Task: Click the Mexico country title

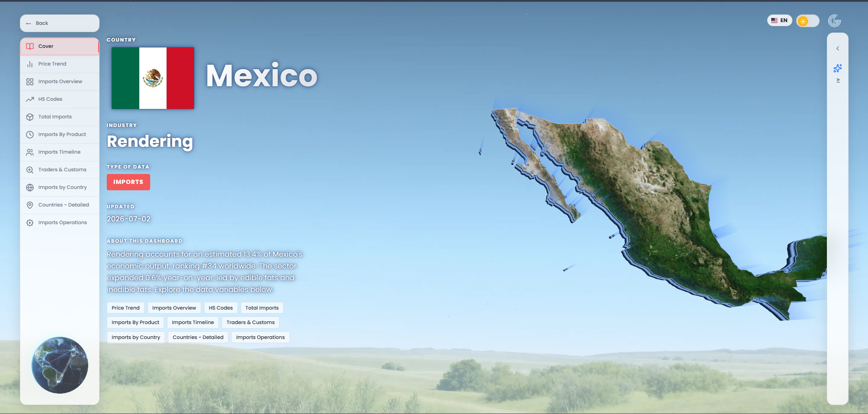Action: (261, 75)
